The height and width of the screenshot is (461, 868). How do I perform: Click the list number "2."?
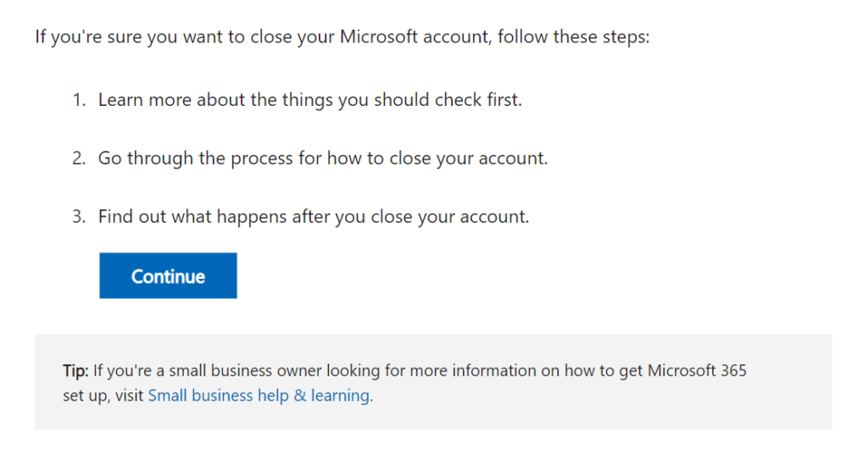coord(79,158)
